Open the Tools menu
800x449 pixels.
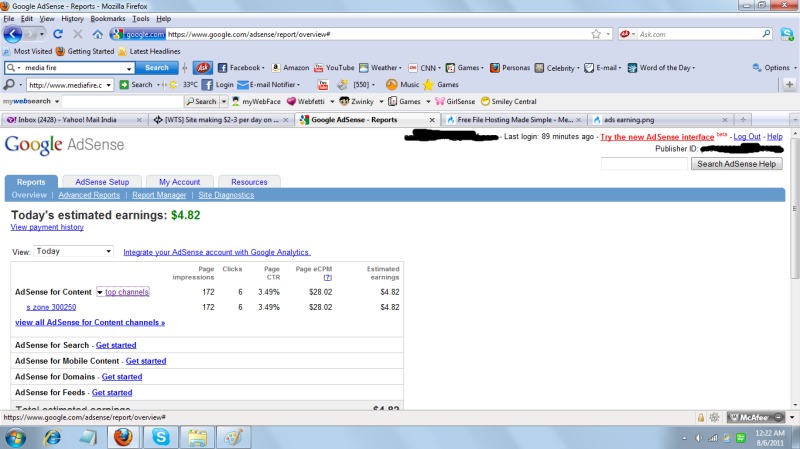pos(141,18)
